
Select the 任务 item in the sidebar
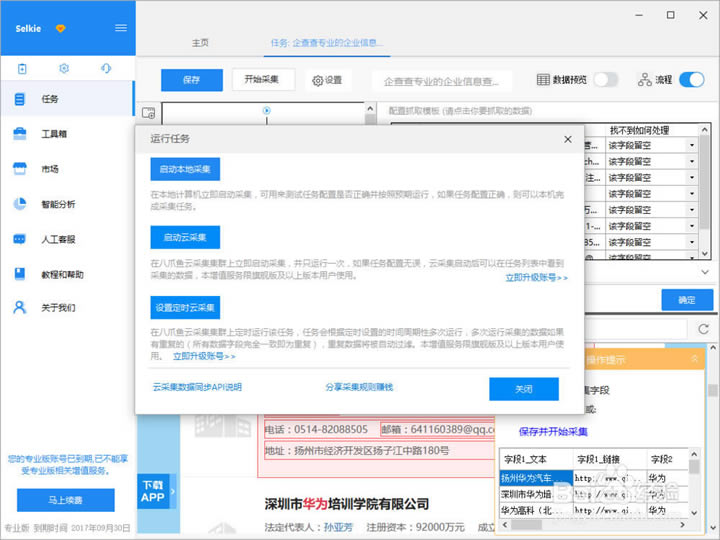(x=50, y=99)
